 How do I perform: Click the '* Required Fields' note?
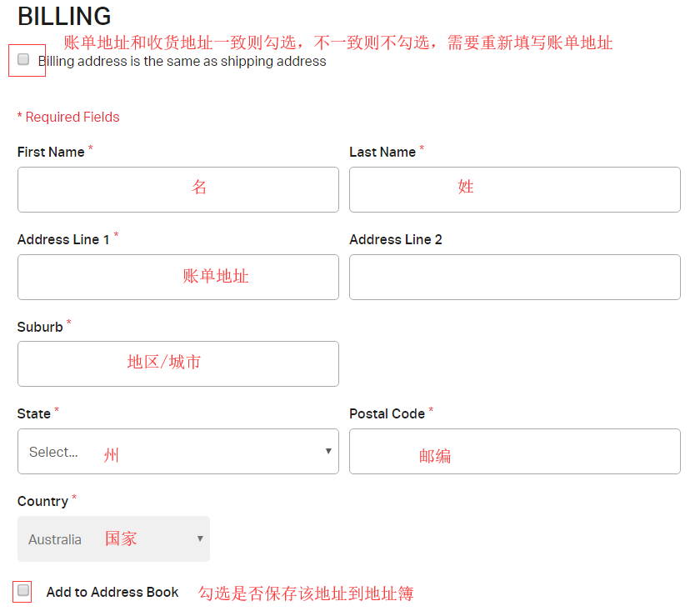(x=68, y=118)
